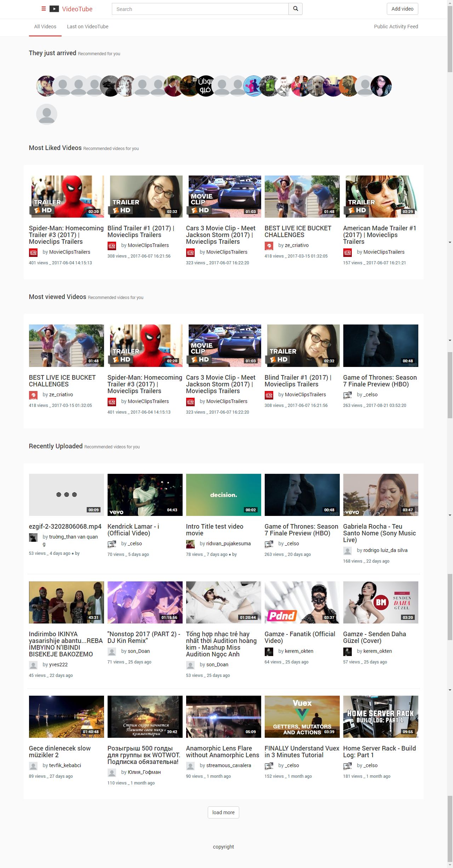Open the Public Activity Feed tab
Image resolution: width=453 pixels, height=868 pixels.
click(x=396, y=27)
